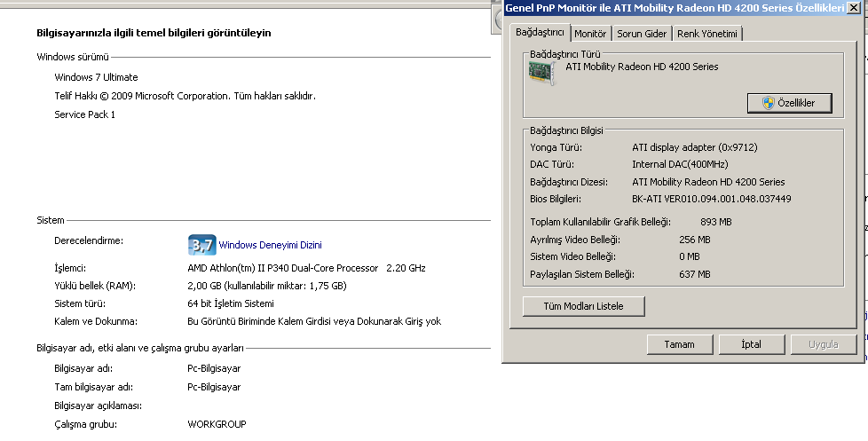Viewport: 868px width, 441px height.
Task: Click the WORKGROUP name text
Action: pyautogui.click(x=217, y=424)
